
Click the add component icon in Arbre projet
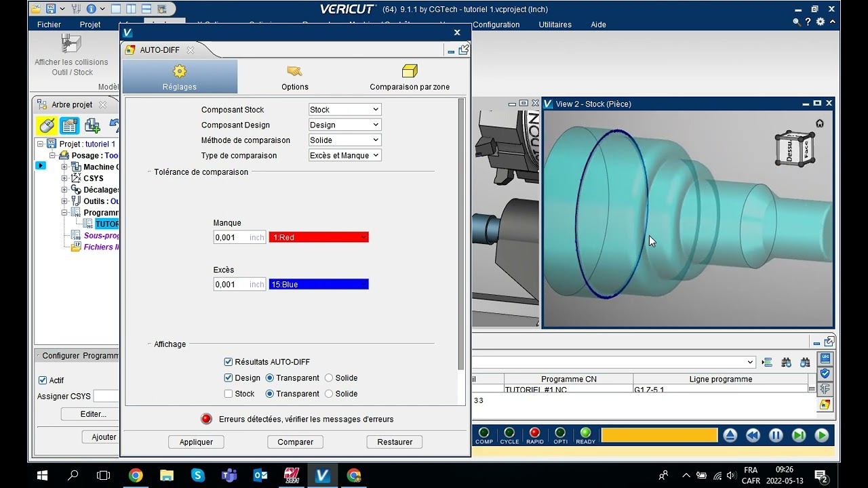pos(92,125)
